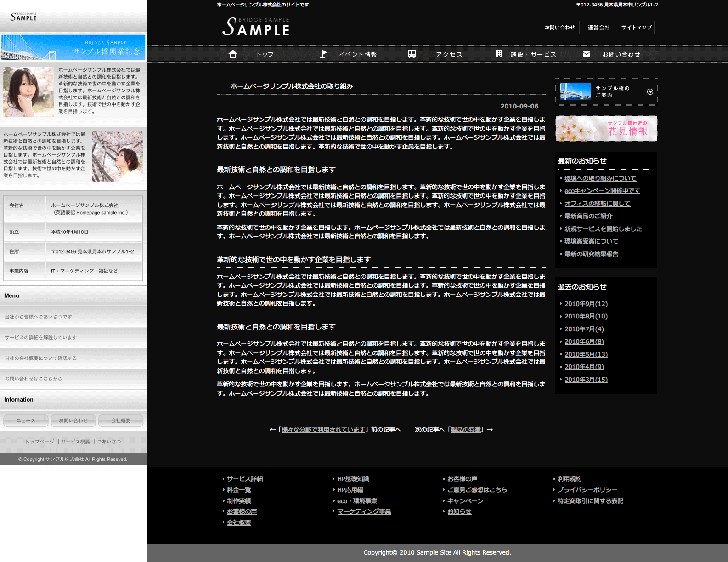Go to previous article 様々な分野で利用されています
This screenshot has width=728, height=562.
click(323, 430)
